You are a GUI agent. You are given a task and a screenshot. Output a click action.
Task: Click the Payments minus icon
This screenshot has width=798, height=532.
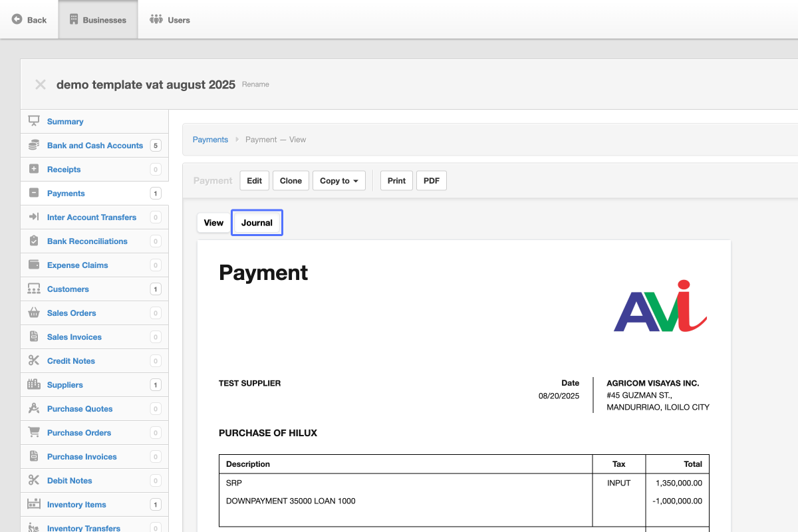click(34, 193)
